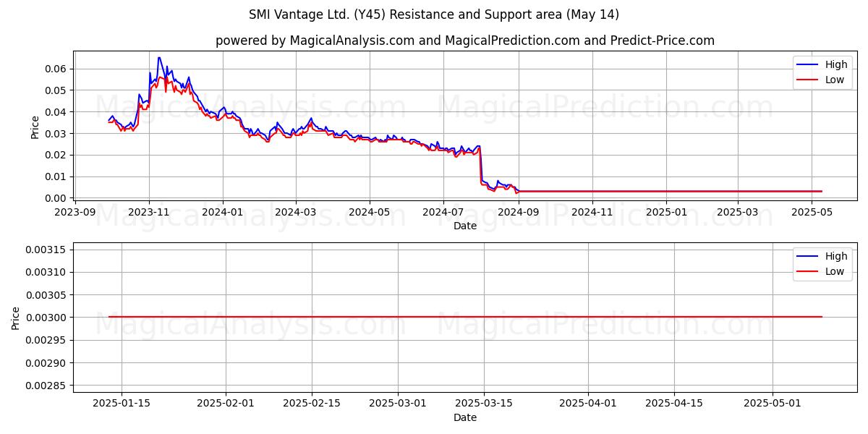Click the '0.00305' y-axis label in bottom chart
Screen dimensions: 868x434
tap(47, 294)
